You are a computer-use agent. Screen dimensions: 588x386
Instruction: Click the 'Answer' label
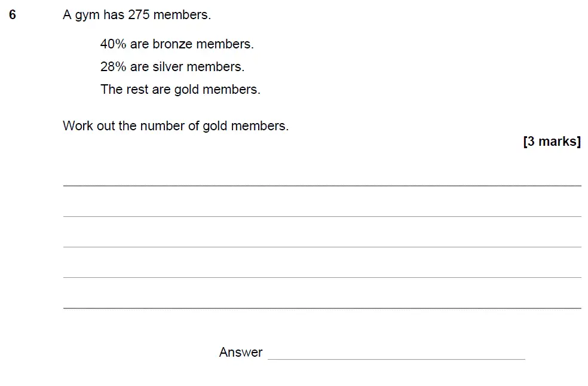[240, 353]
